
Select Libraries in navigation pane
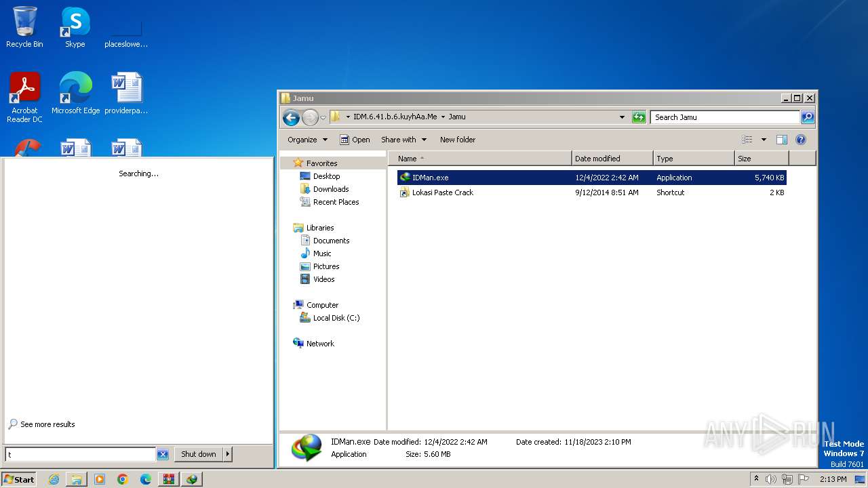pyautogui.click(x=319, y=228)
